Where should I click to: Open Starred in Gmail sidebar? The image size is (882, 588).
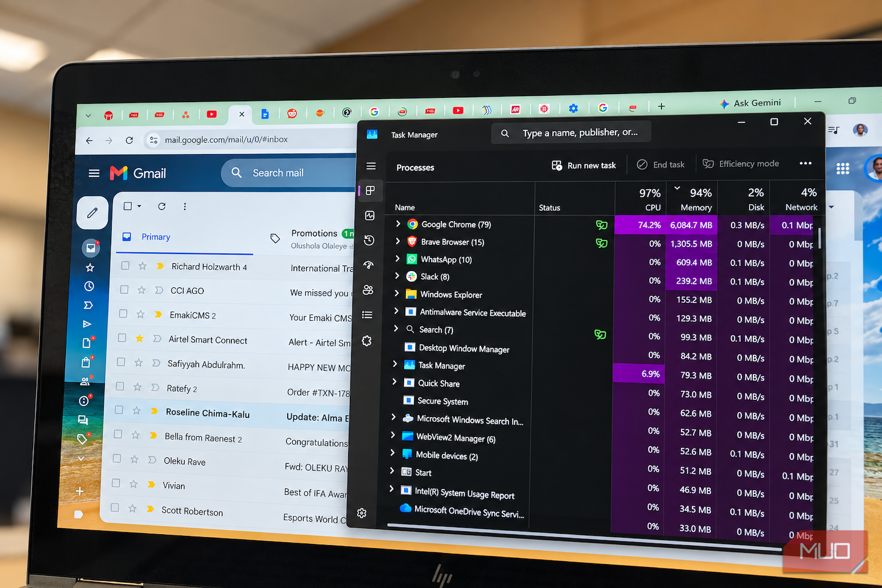(x=90, y=268)
